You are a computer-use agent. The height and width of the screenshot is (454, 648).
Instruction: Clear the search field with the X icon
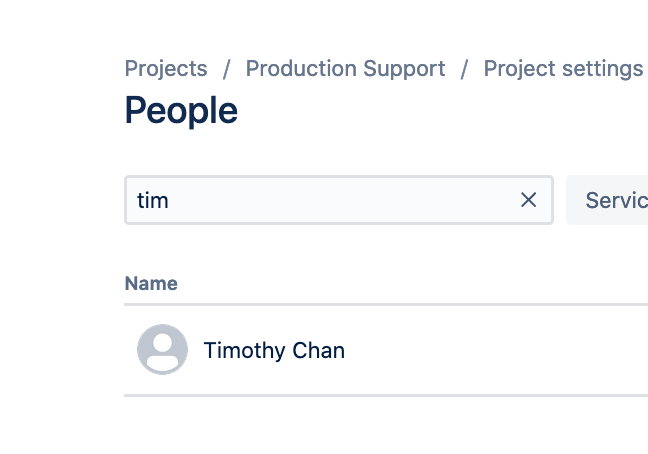pyautogui.click(x=528, y=200)
